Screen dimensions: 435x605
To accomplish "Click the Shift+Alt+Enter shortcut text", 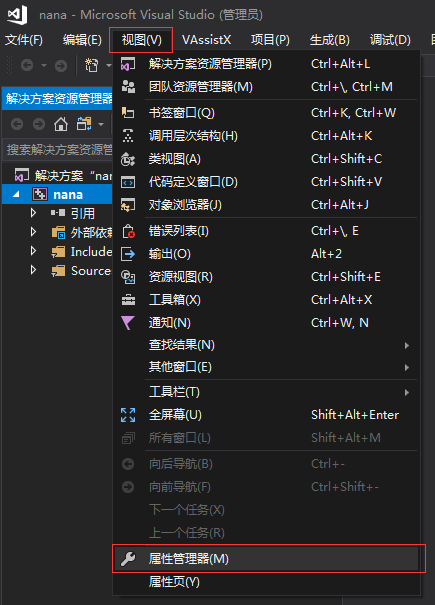I will [355, 415].
